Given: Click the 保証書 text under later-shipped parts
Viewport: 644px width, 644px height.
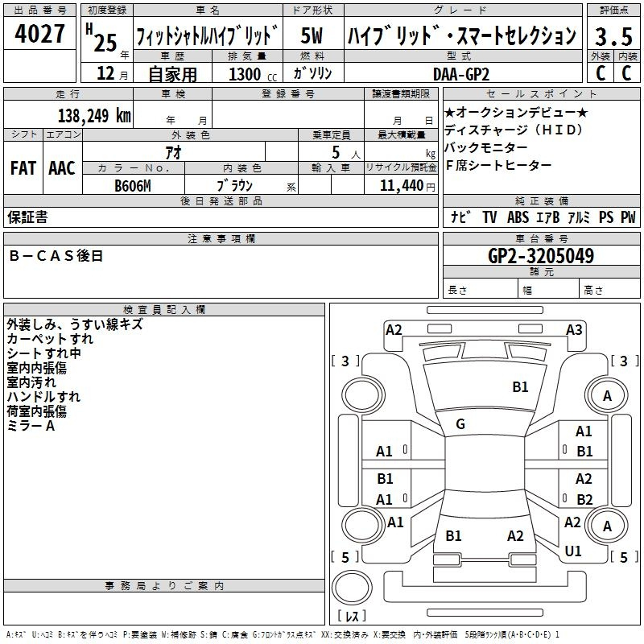Looking at the screenshot, I should coord(27,217).
